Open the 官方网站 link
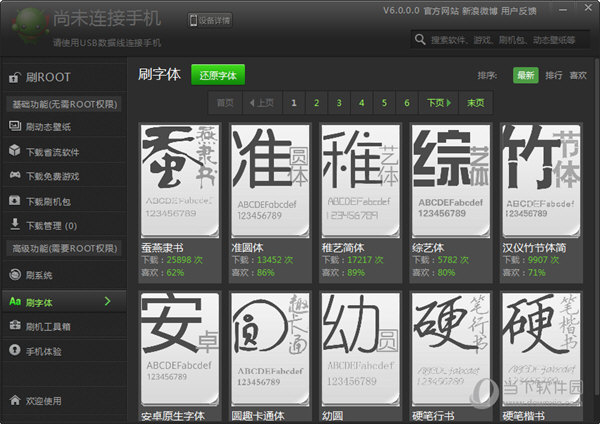Image resolution: width=600 pixels, height=424 pixels. coord(441,11)
